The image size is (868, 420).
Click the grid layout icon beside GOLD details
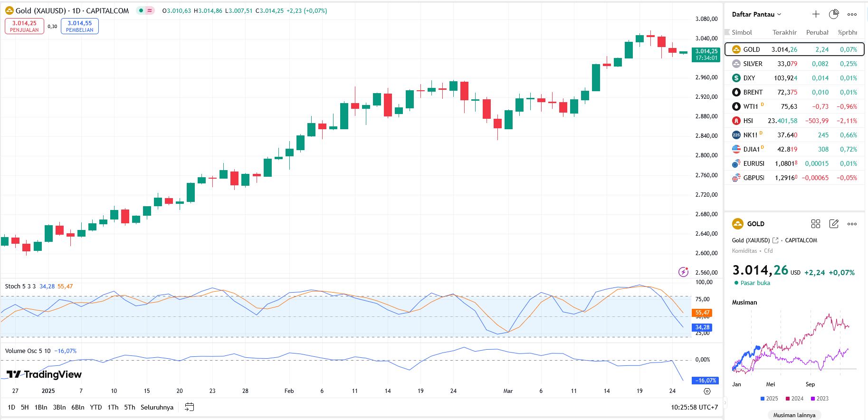pyautogui.click(x=816, y=224)
